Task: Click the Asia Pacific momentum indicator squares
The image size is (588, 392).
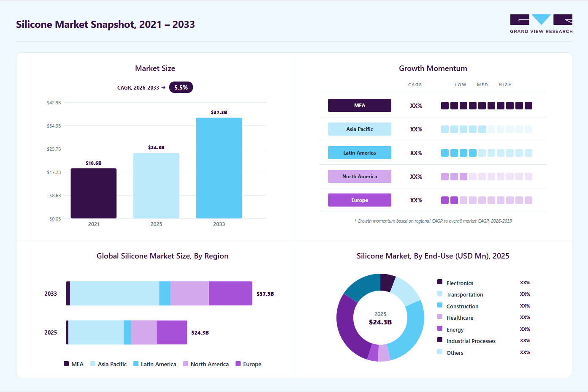Action: 487,129
